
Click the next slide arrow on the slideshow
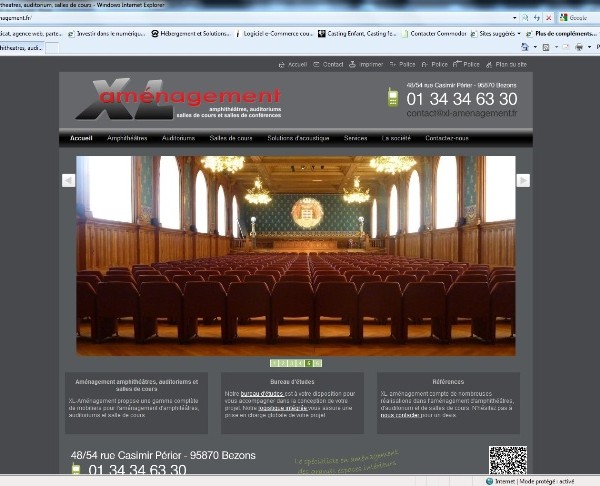(523, 180)
